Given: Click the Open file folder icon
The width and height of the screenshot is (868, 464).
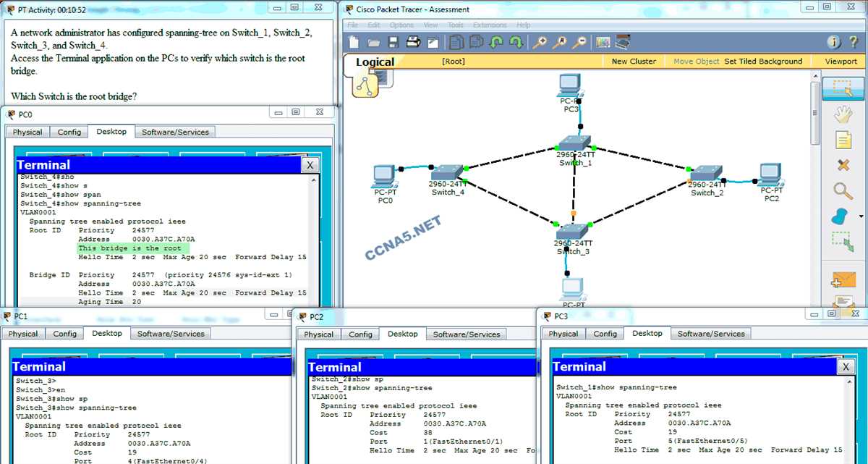Looking at the screenshot, I should [374, 42].
